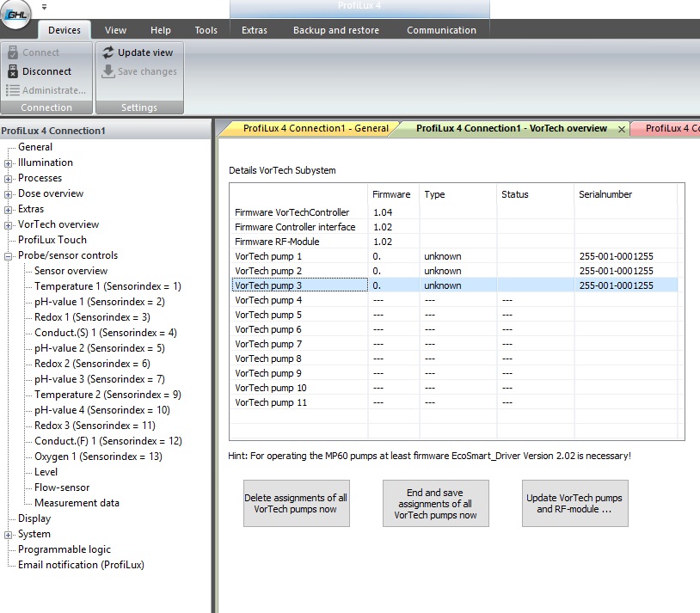Open the Communication ribbon tab

tap(441, 30)
